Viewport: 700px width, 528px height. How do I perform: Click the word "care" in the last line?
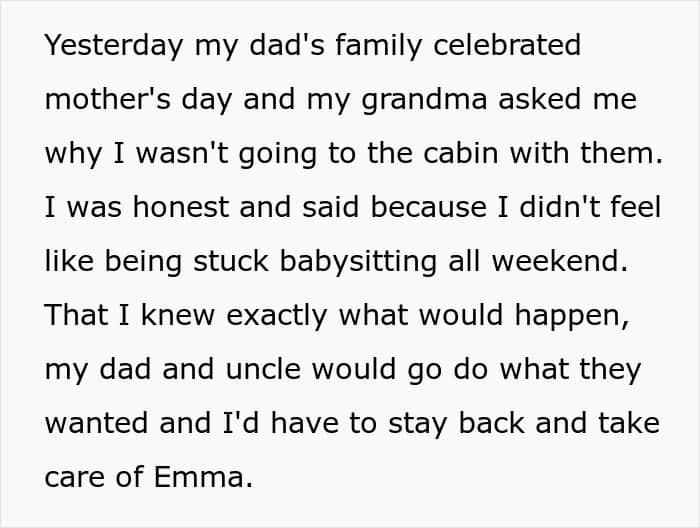click(x=75, y=477)
